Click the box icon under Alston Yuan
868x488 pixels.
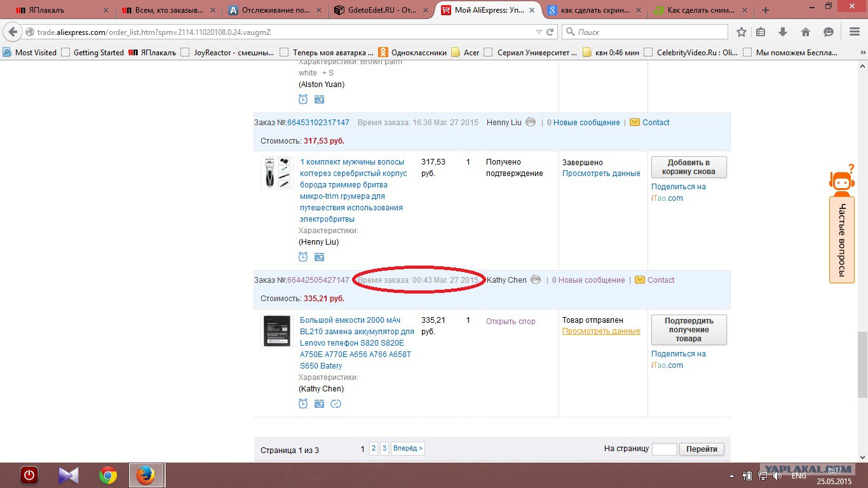pos(319,99)
